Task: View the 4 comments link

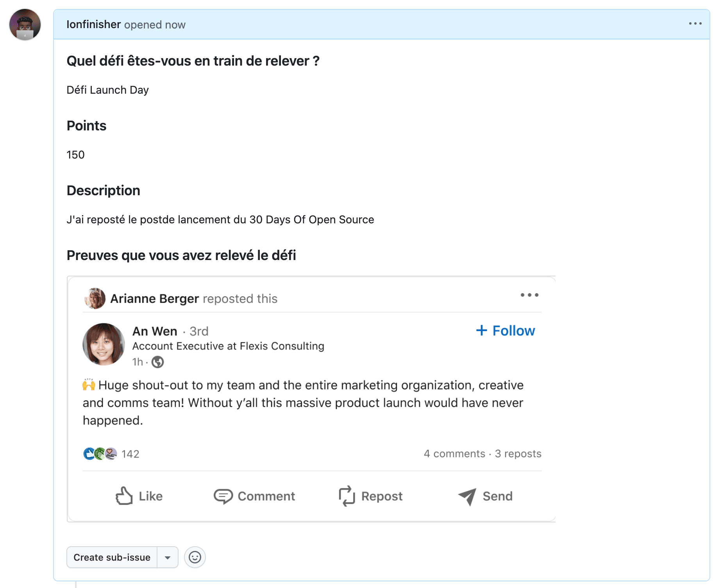Action: pyautogui.click(x=454, y=454)
